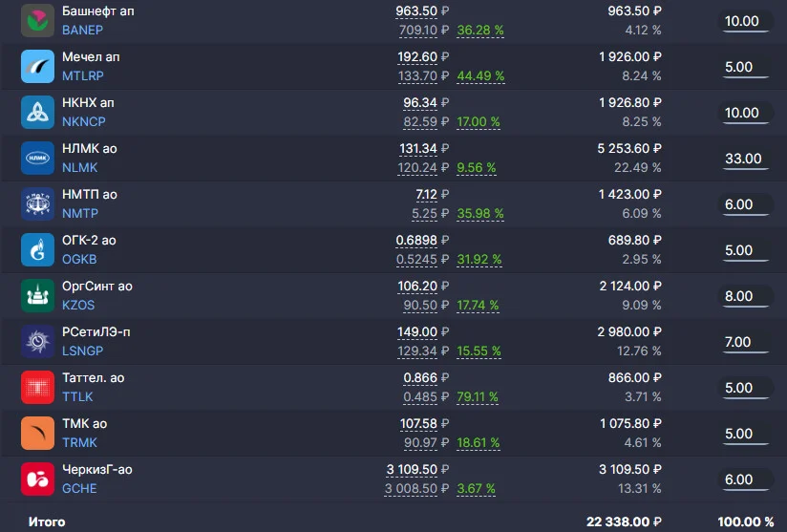The width and height of the screenshot is (787, 532).
Task: Click the total sum 22 338.00 ₽
Action: pos(624,521)
